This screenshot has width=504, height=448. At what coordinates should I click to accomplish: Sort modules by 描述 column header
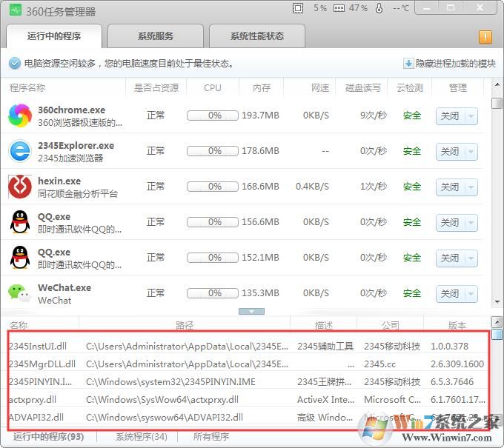point(324,325)
